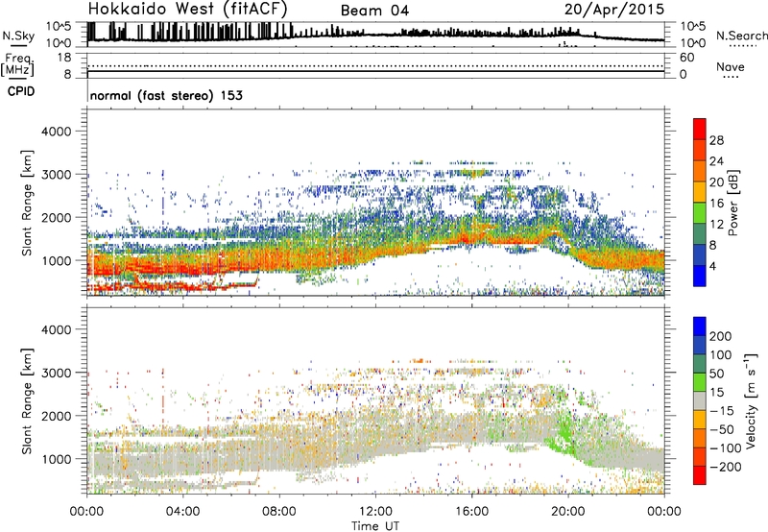Click the 1000 tick on velocity panel axis
Screen dimensions: 768x532
pyautogui.click(x=57, y=459)
